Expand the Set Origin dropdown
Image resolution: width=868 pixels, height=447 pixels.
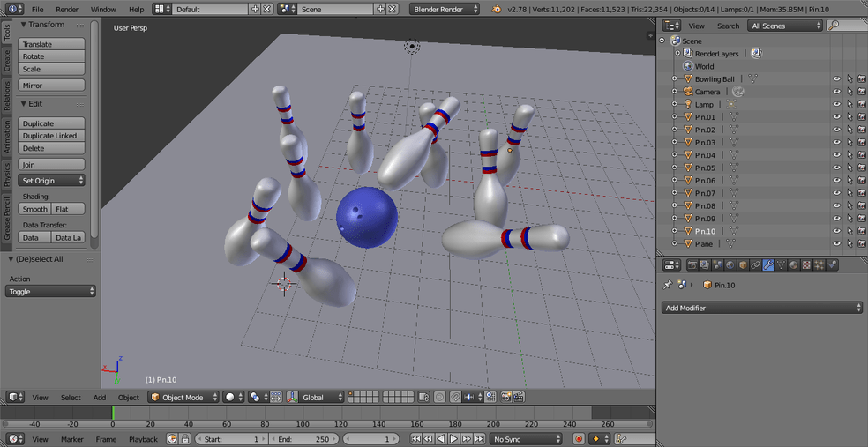[52, 181]
